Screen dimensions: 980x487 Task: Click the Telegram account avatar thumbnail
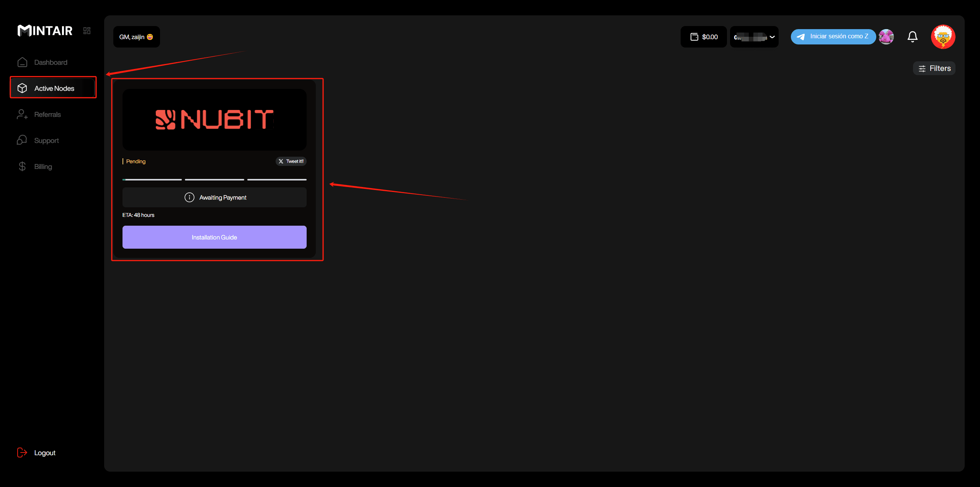point(886,37)
